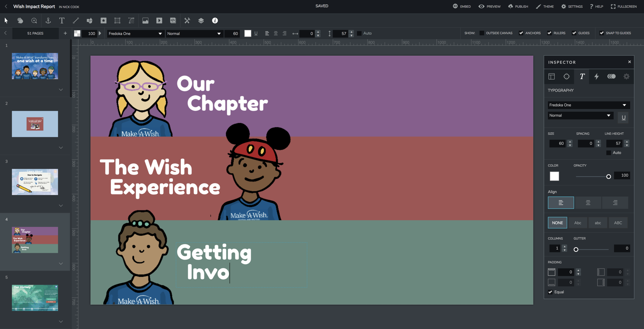Expand options chevron under page 3
Screen dimensions: 644x329
pyautogui.click(x=61, y=205)
